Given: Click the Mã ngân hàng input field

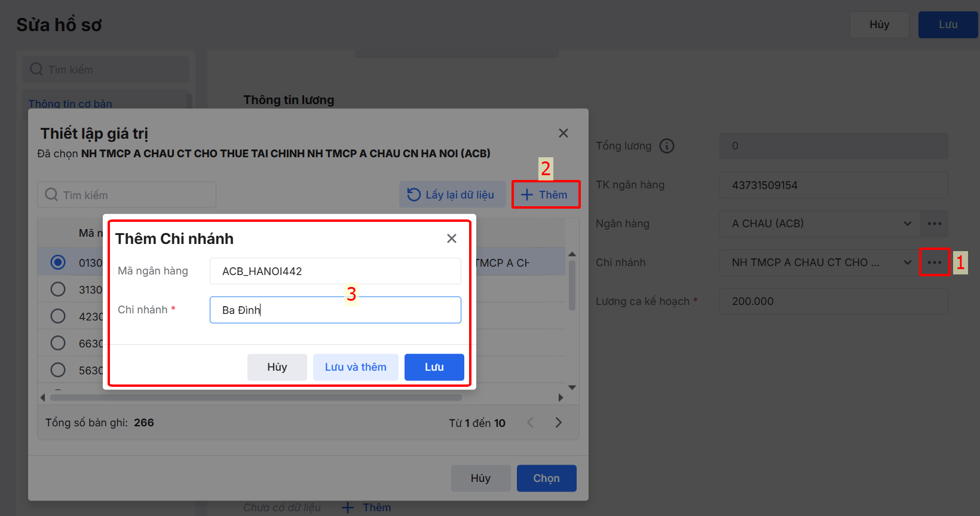Looking at the screenshot, I should click(x=335, y=271).
